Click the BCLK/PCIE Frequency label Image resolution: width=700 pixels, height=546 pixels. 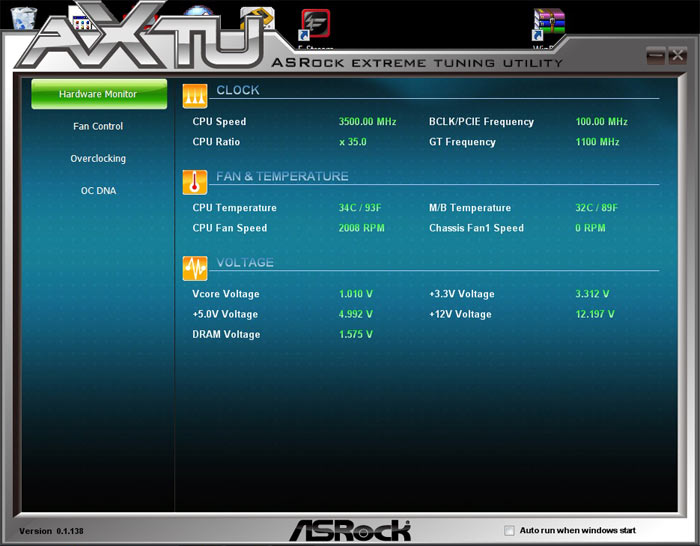tap(481, 121)
